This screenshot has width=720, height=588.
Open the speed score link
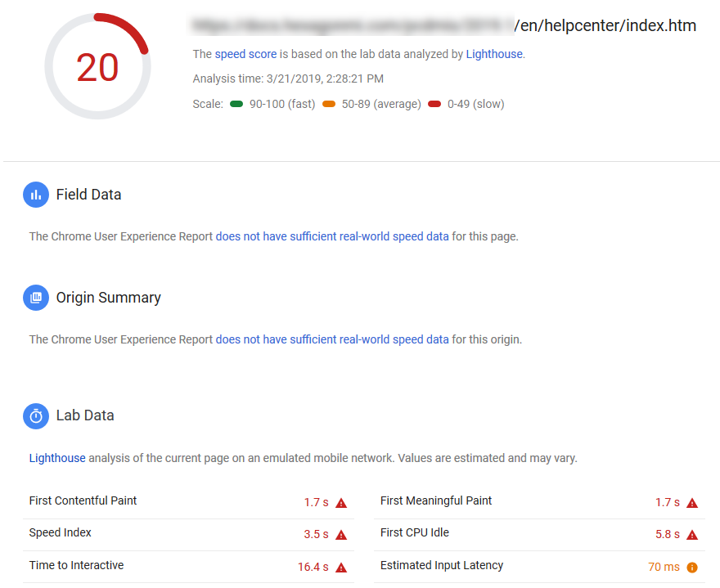(x=245, y=54)
